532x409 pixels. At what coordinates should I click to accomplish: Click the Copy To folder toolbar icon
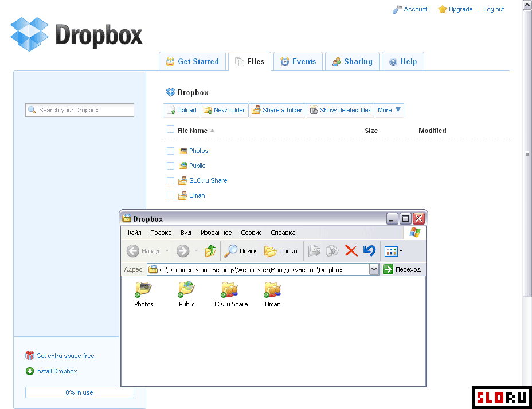coord(332,251)
